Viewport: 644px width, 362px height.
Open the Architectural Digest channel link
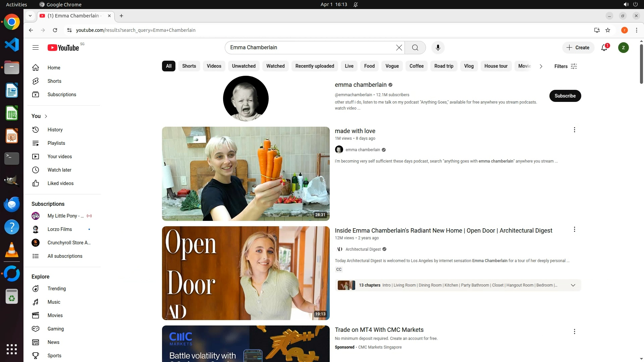pyautogui.click(x=363, y=249)
